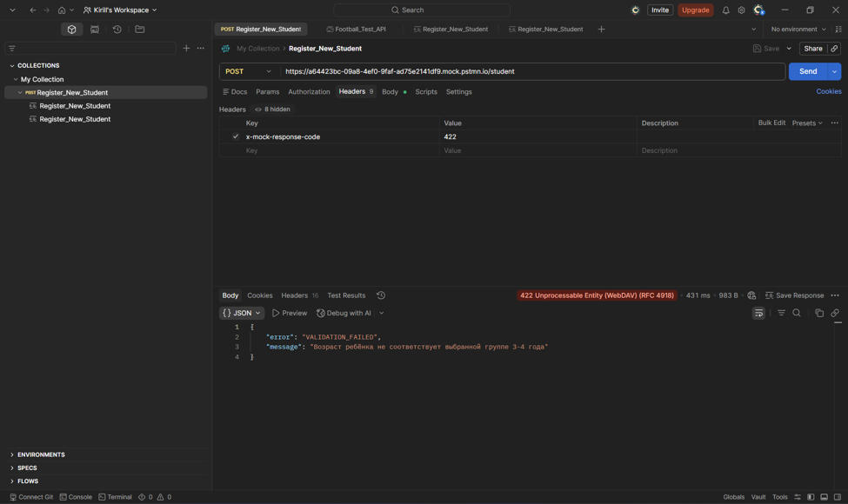Open the settings gear icon
Screen dimensions: 848x504
tap(742, 10)
